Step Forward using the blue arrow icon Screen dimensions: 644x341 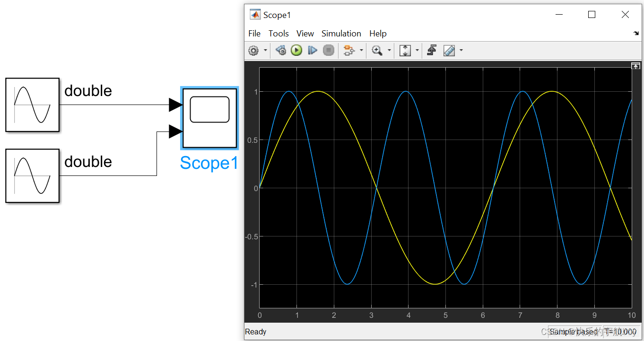(x=313, y=50)
